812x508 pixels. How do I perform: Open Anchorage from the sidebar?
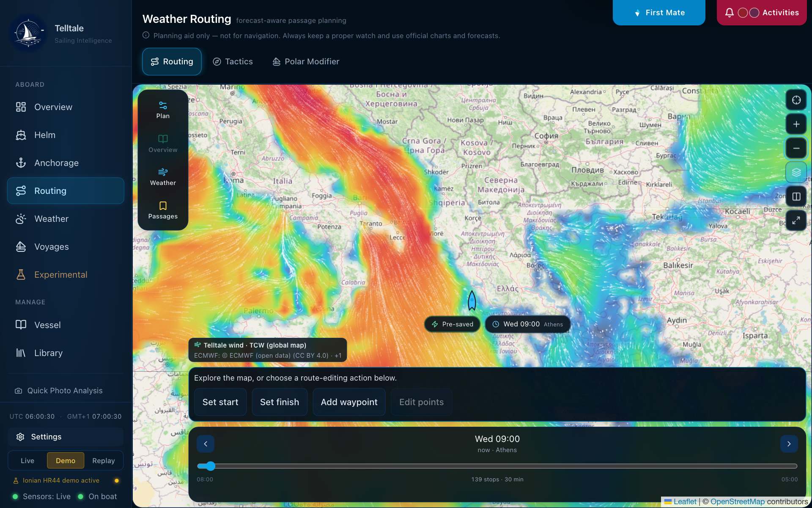[x=66, y=163]
